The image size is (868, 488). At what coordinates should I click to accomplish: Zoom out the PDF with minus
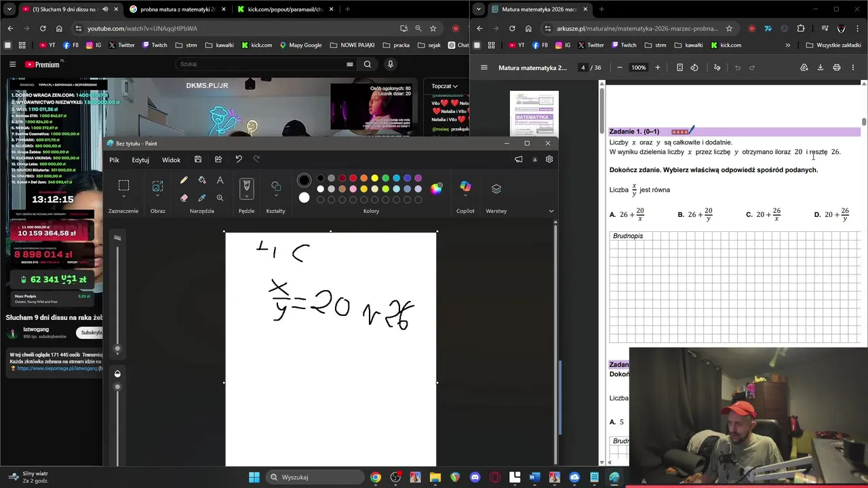(619, 68)
